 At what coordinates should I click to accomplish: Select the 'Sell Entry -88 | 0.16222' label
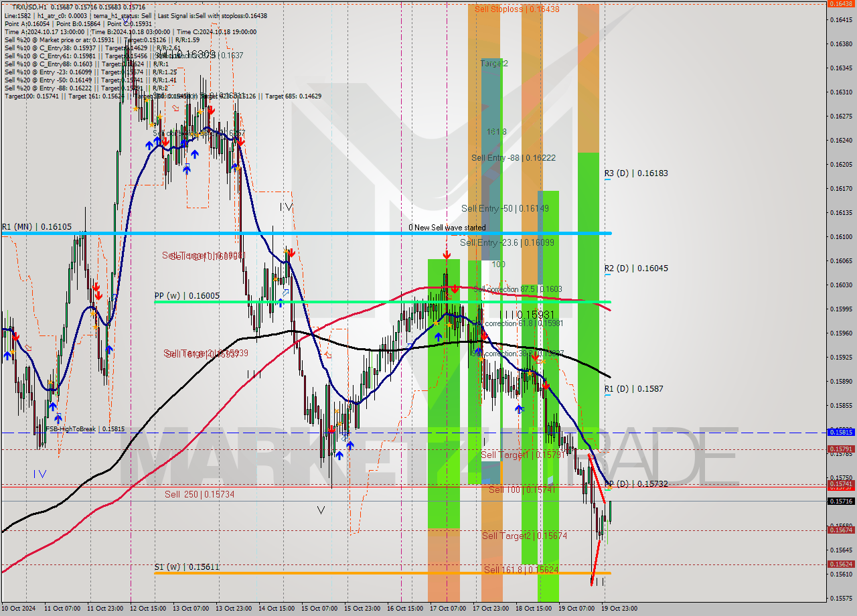[x=514, y=158]
